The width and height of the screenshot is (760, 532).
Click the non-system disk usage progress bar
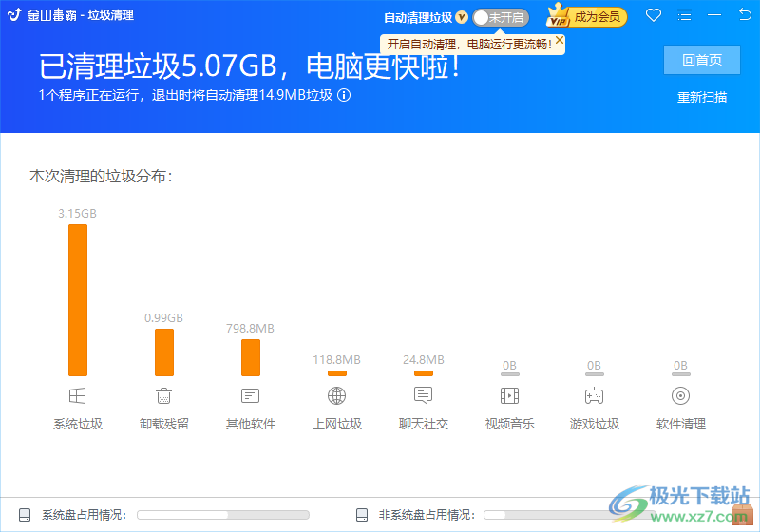tap(569, 515)
